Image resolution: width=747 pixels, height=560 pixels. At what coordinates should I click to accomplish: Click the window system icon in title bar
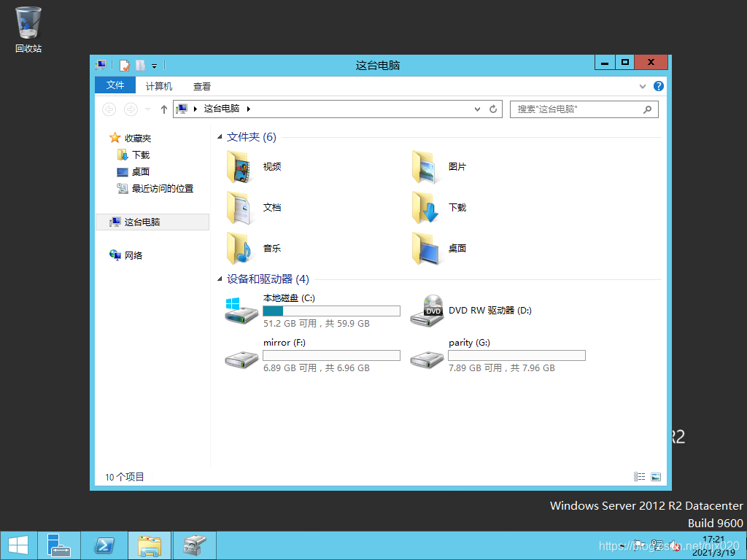pyautogui.click(x=101, y=65)
